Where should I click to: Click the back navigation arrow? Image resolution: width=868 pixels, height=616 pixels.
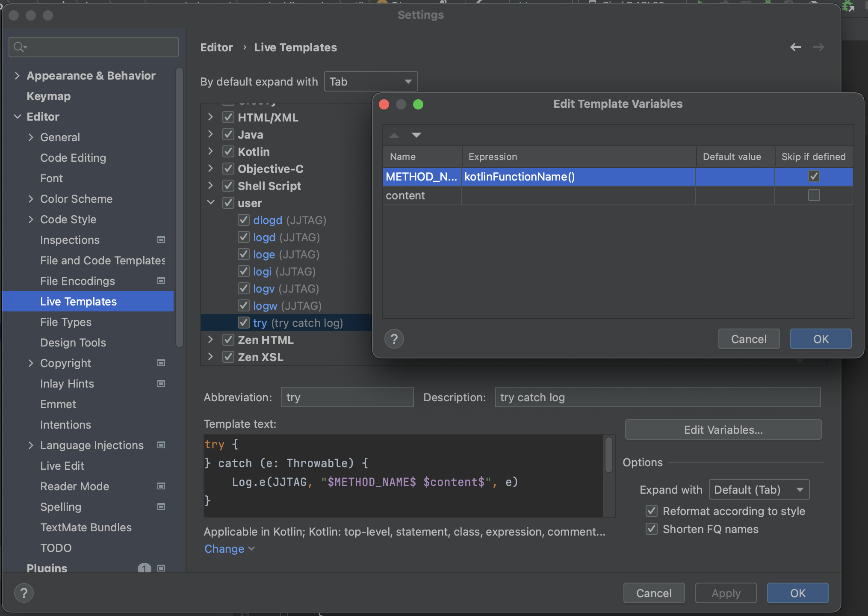795,47
